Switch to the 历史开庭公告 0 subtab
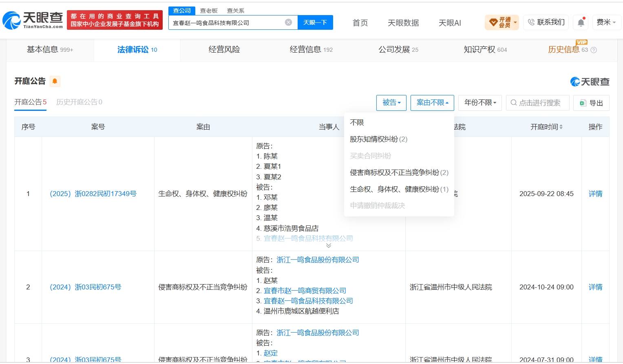The width and height of the screenshot is (623, 364). [79, 102]
